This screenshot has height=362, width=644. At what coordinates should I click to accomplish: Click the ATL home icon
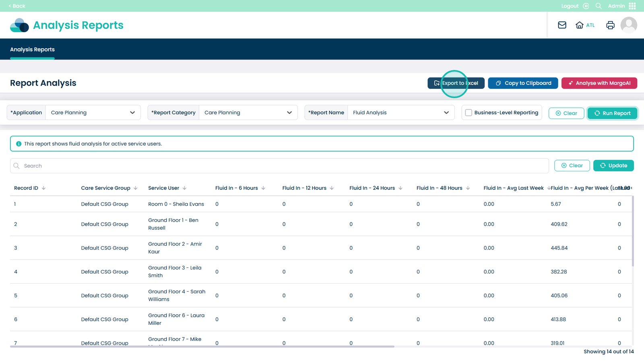(x=580, y=25)
